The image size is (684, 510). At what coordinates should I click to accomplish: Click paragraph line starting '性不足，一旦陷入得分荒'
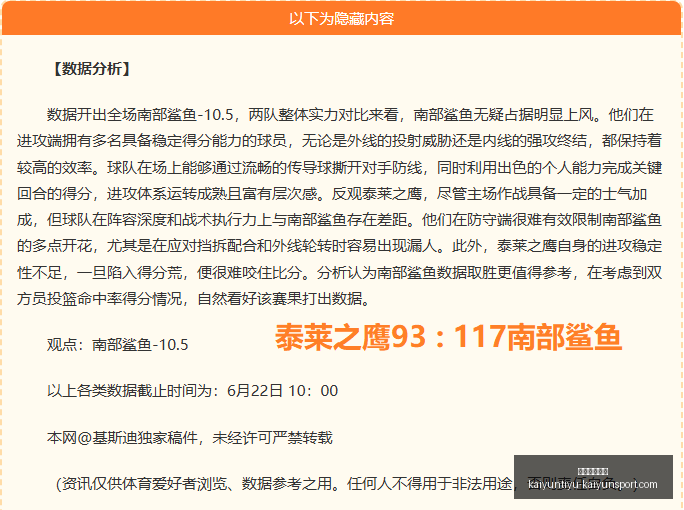pos(339,273)
